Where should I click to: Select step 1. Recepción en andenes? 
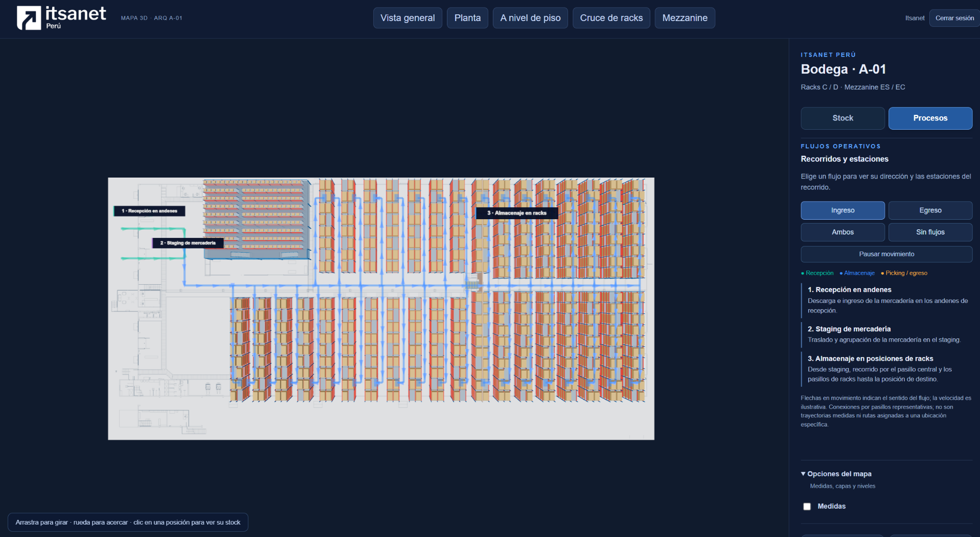[888, 300]
